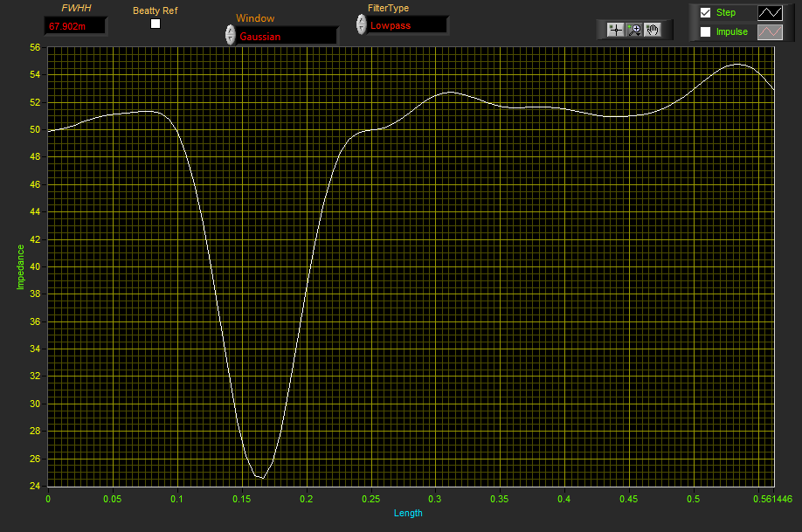The height and width of the screenshot is (532, 802).
Task: Click the Length x-axis label
Action: coord(408,513)
